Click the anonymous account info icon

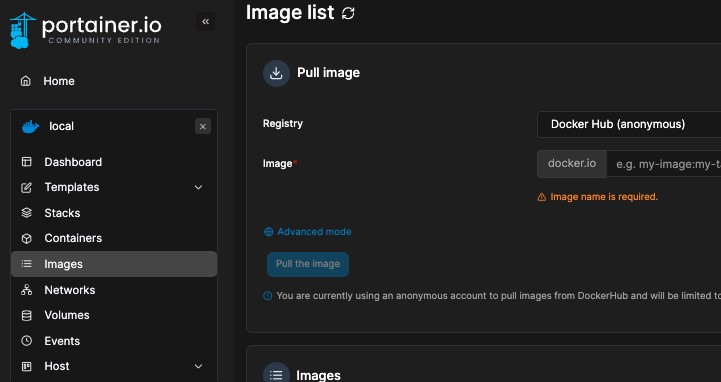point(267,296)
